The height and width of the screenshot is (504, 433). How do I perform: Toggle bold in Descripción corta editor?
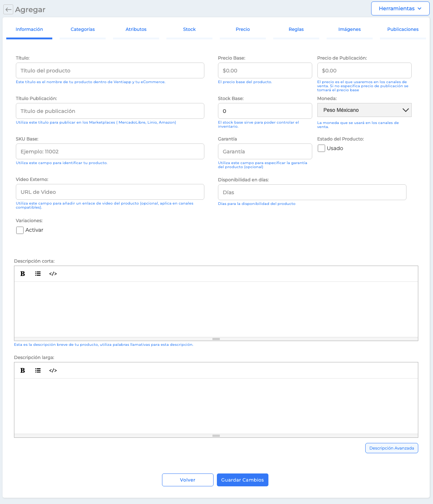[23, 274]
